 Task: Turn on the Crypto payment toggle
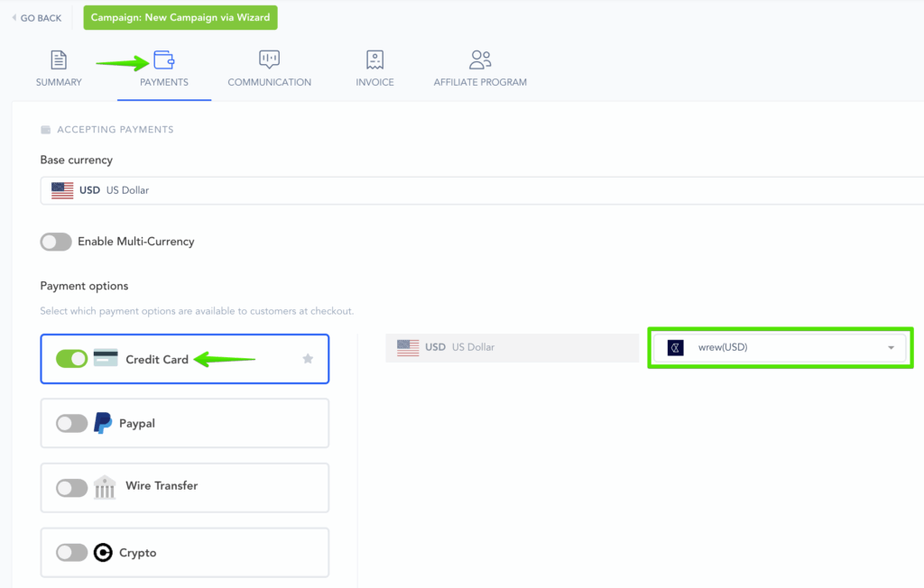(71, 553)
